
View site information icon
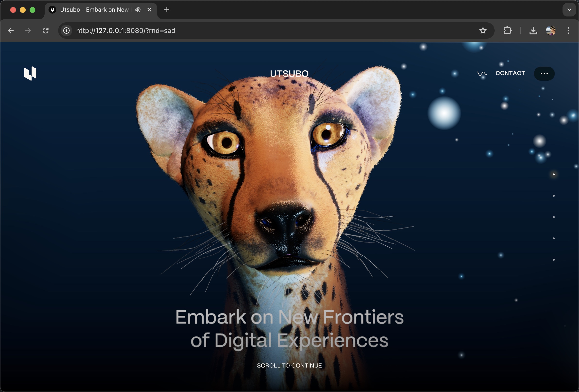pyautogui.click(x=66, y=31)
